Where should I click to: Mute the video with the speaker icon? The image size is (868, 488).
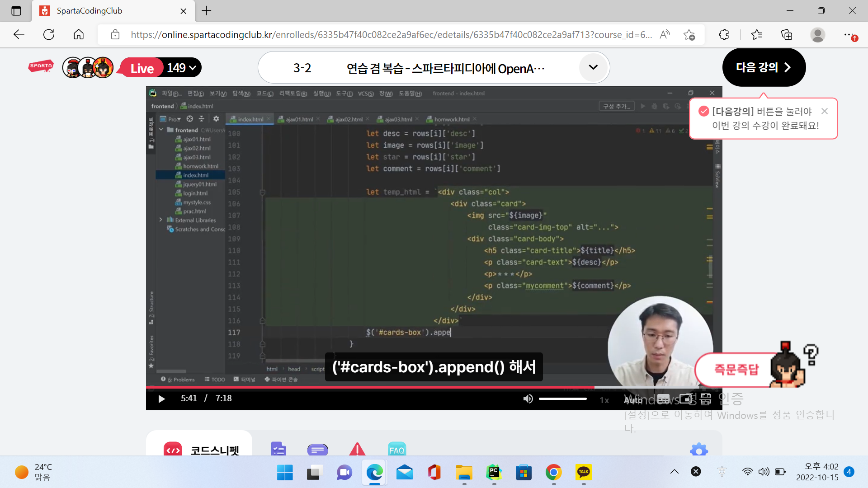pos(528,399)
